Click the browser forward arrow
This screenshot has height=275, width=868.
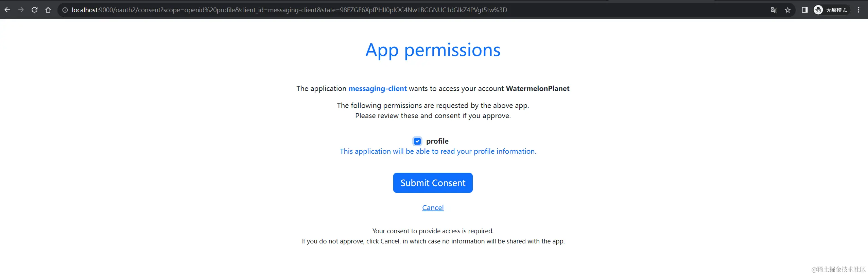[x=21, y=10]
